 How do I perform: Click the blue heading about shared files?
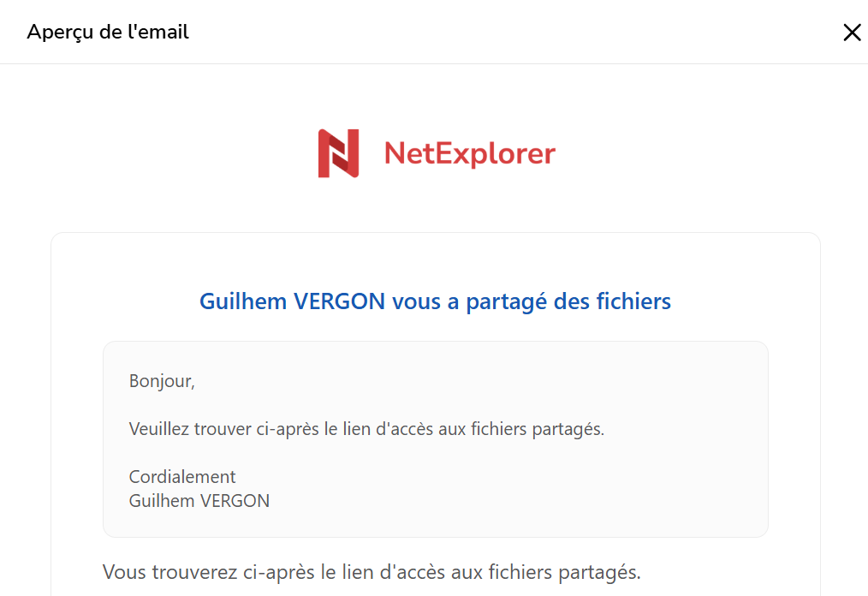(x=435, y=302)
